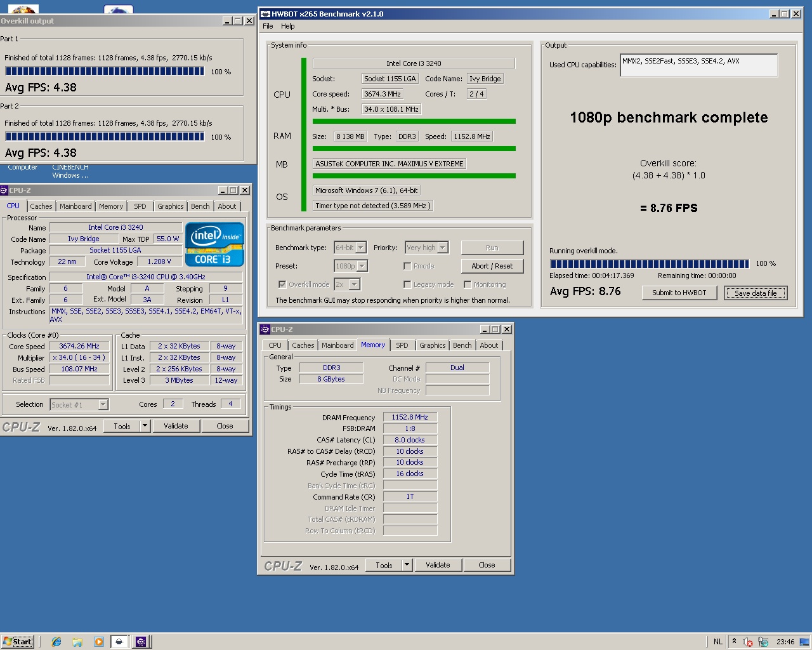Open the muted volume tray icon
812x650 pixels.
747,642
